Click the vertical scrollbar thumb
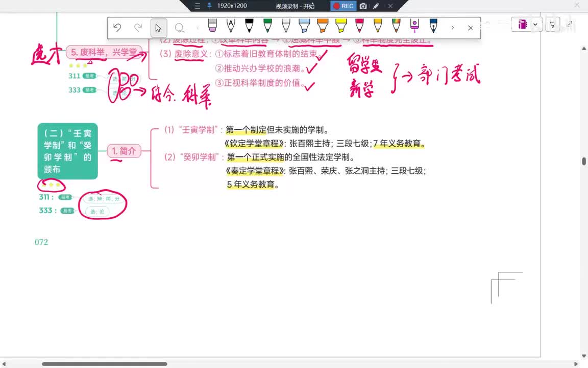 pos(584,161)
